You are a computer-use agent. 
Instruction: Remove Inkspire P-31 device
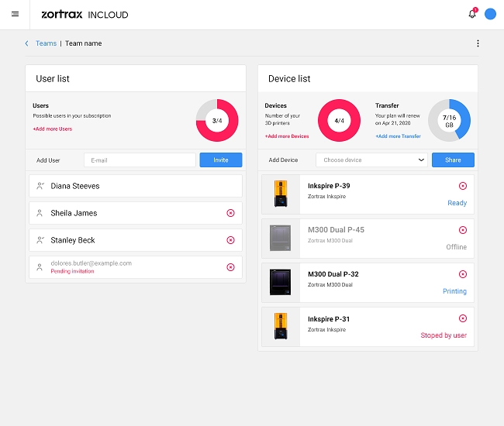[463, 318]
